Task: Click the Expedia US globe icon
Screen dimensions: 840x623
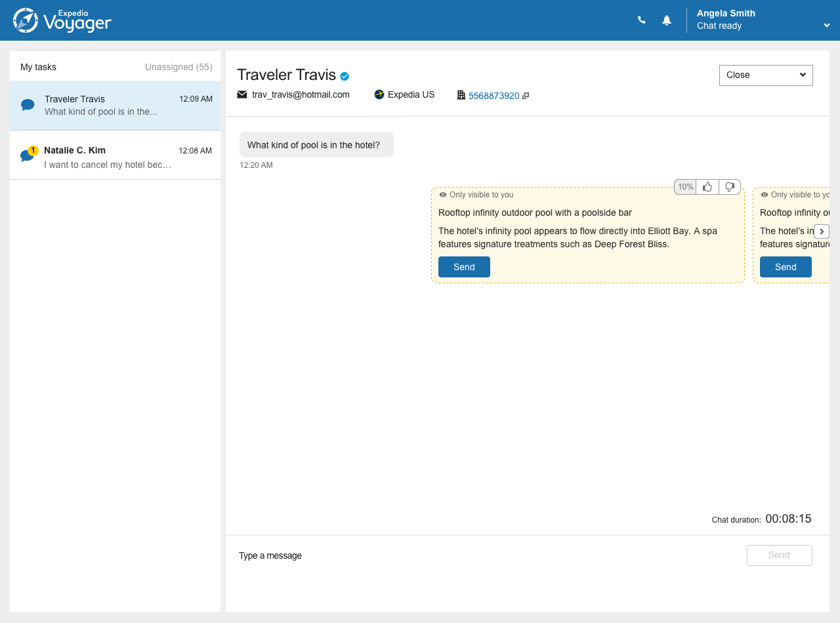Action: 379,94
